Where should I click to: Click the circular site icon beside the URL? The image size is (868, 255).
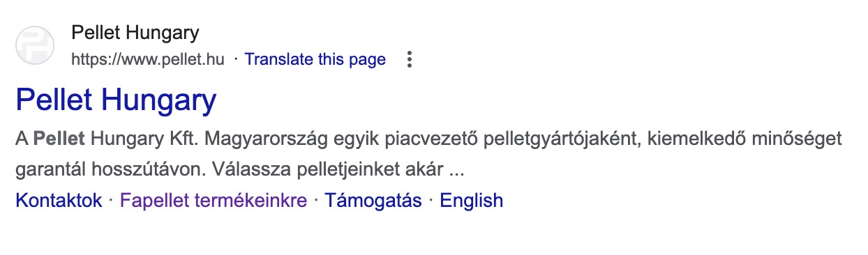pyautogui.click(x=35, y=45)
